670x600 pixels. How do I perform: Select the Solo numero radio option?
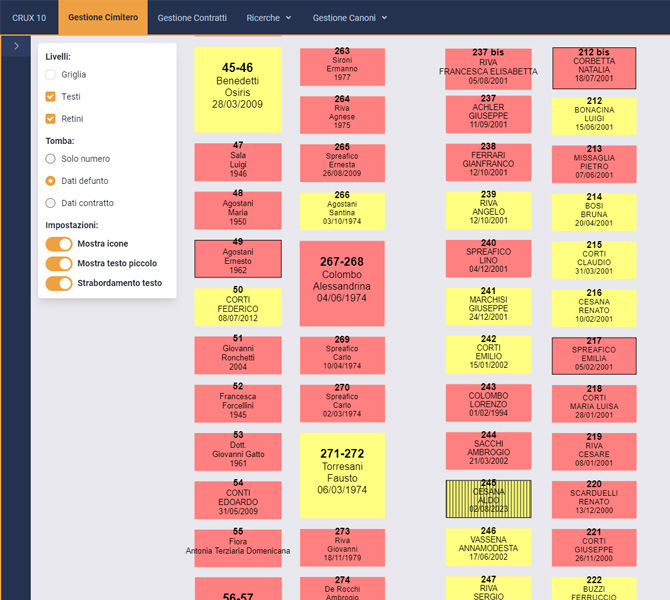(50, 159)
